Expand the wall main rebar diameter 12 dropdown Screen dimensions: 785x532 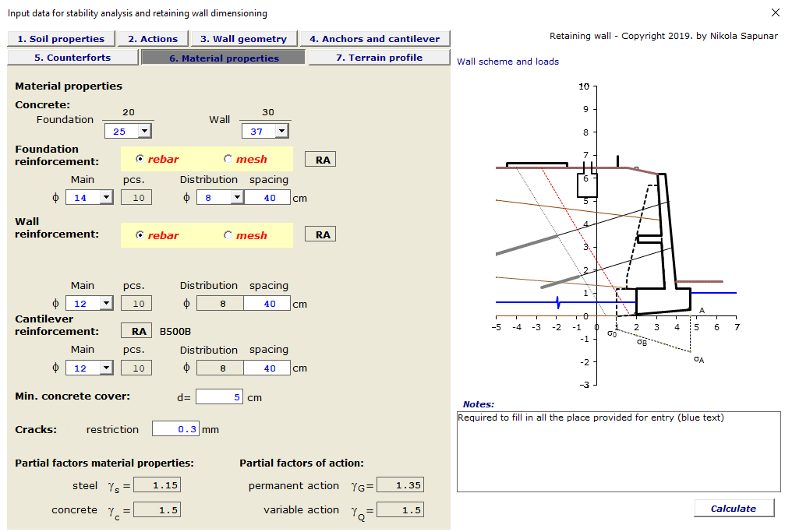[x=104, y=302]
